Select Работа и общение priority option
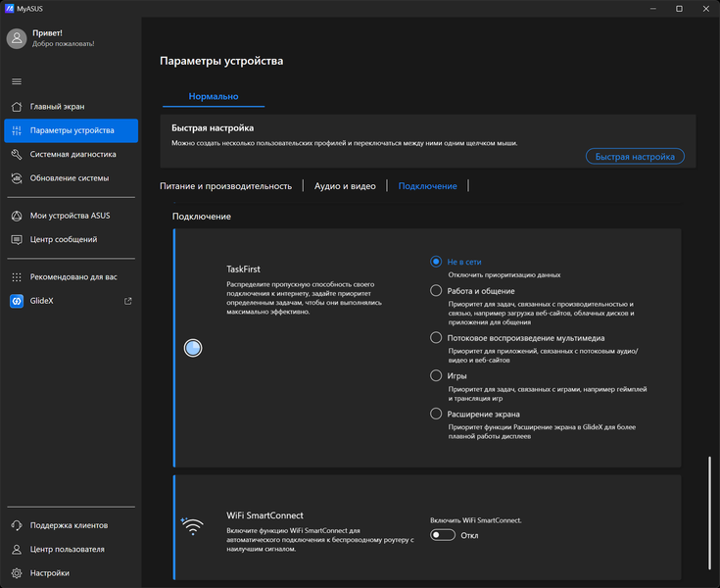 pyautogui.click(x=437, y=290)
